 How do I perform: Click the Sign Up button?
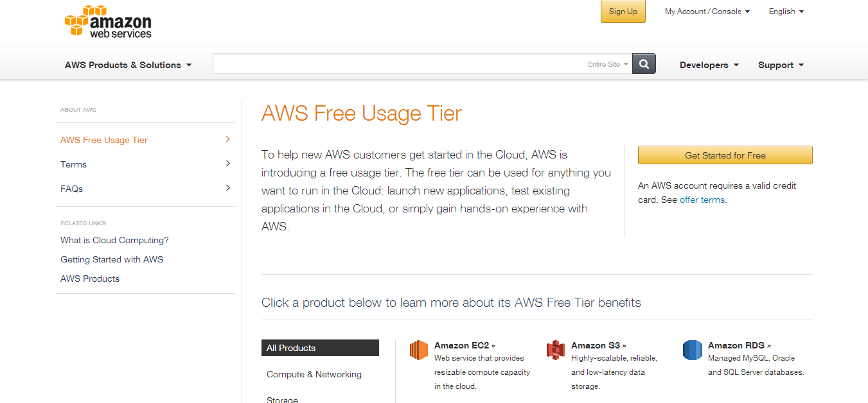click(x=623, y=12)
